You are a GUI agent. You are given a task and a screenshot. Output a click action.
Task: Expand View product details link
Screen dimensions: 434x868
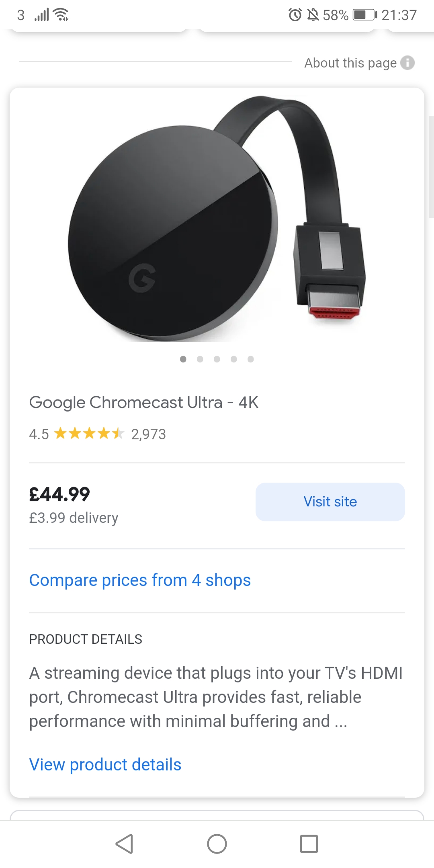coord(105,764)
